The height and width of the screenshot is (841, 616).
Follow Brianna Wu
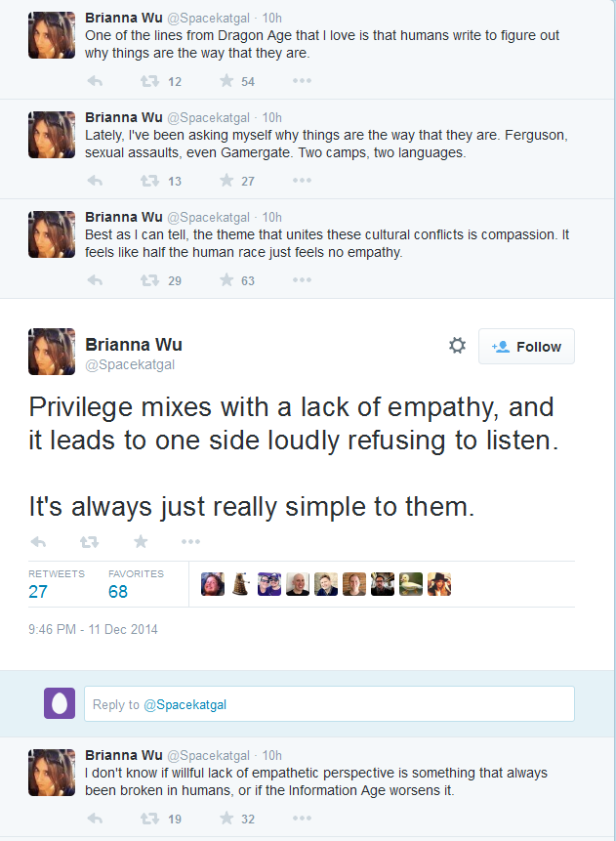(x=526, y=347)
